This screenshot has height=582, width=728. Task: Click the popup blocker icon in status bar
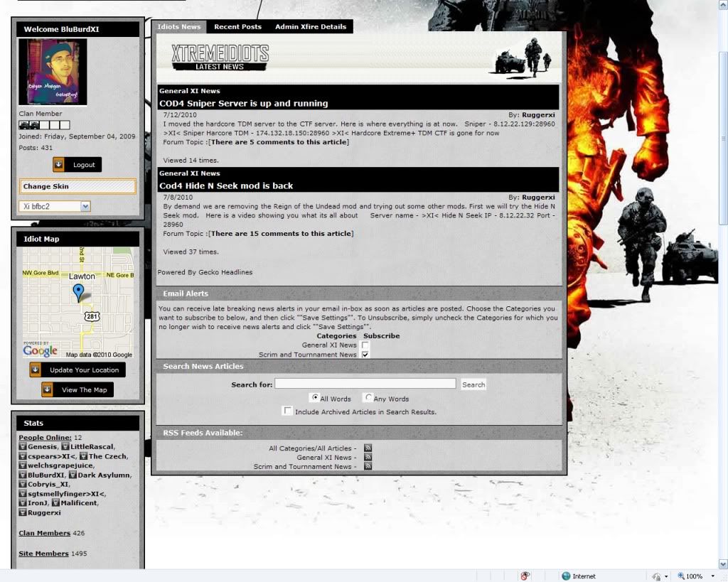click(525, 576)
